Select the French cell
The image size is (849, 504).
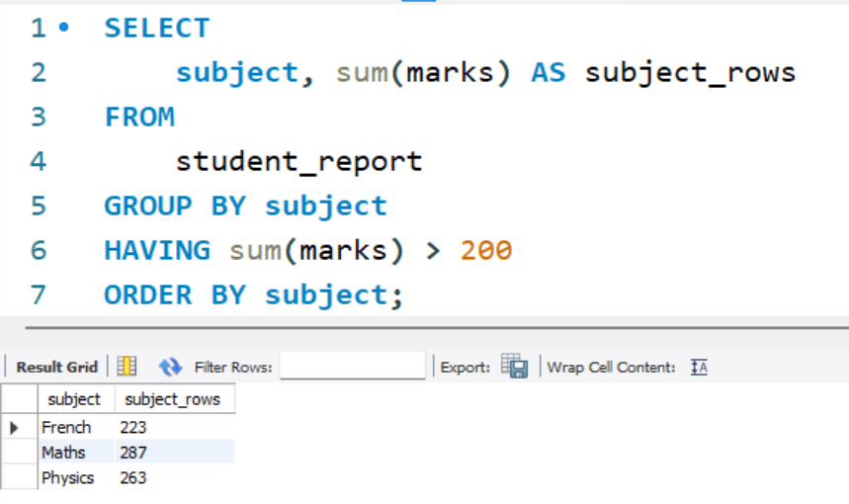76,427
